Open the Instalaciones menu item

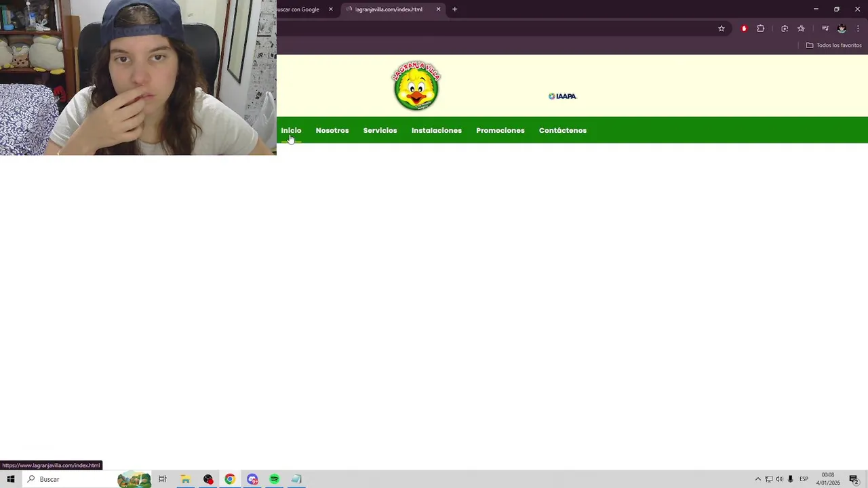(437, 130)
